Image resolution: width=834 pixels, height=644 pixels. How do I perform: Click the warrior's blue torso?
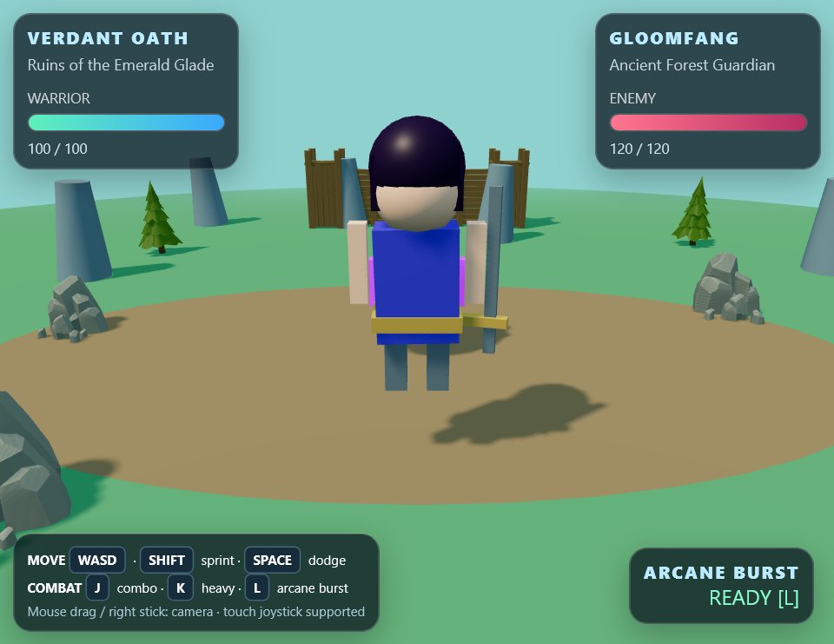[x=416, y=271]
